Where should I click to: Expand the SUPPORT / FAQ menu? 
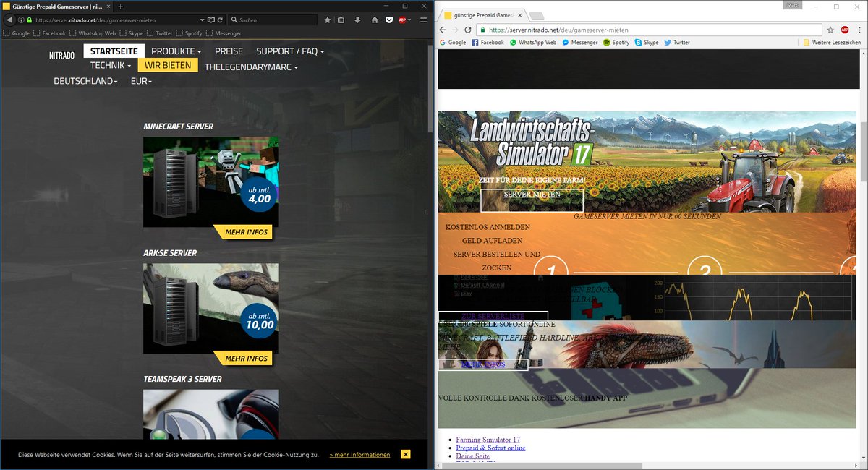289,51
